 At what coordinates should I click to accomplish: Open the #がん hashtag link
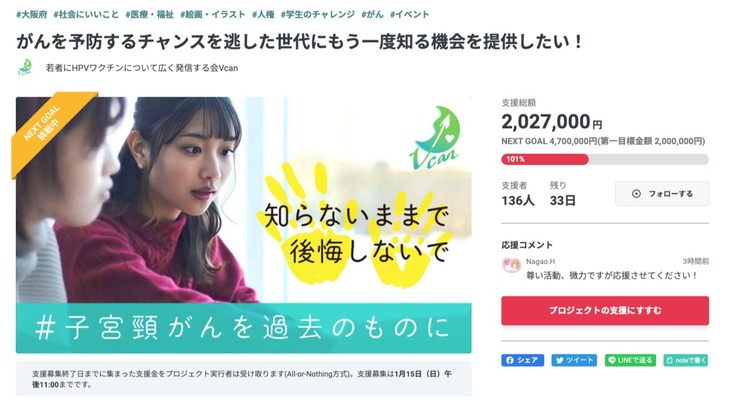[372, 15]
